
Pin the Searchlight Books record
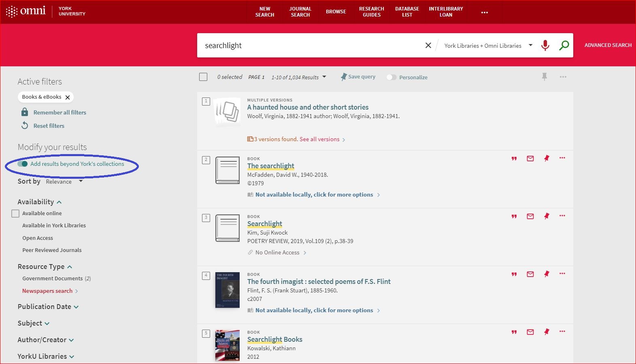coord(547,332)
